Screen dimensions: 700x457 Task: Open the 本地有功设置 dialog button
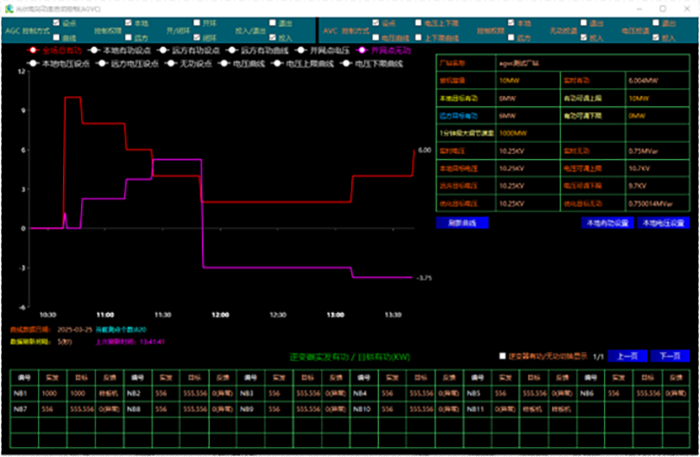point(608,224)
